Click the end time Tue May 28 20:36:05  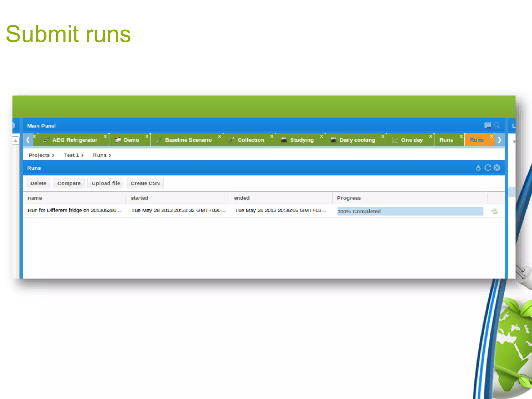pyautogui.click(x=281, y=210)
